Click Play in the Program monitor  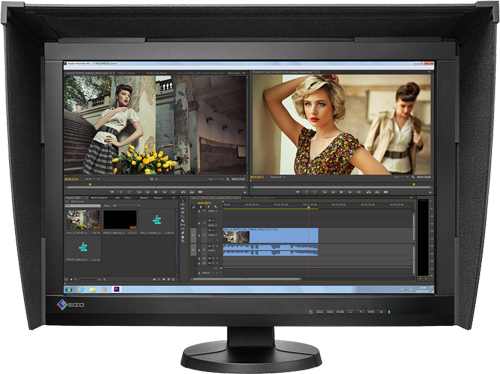tap(341, 192)
